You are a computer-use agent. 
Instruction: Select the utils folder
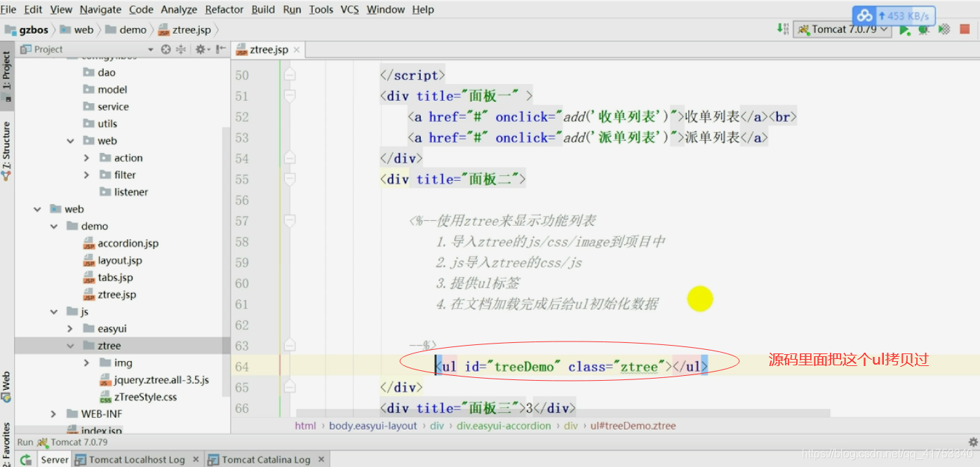tap(100, 123)
